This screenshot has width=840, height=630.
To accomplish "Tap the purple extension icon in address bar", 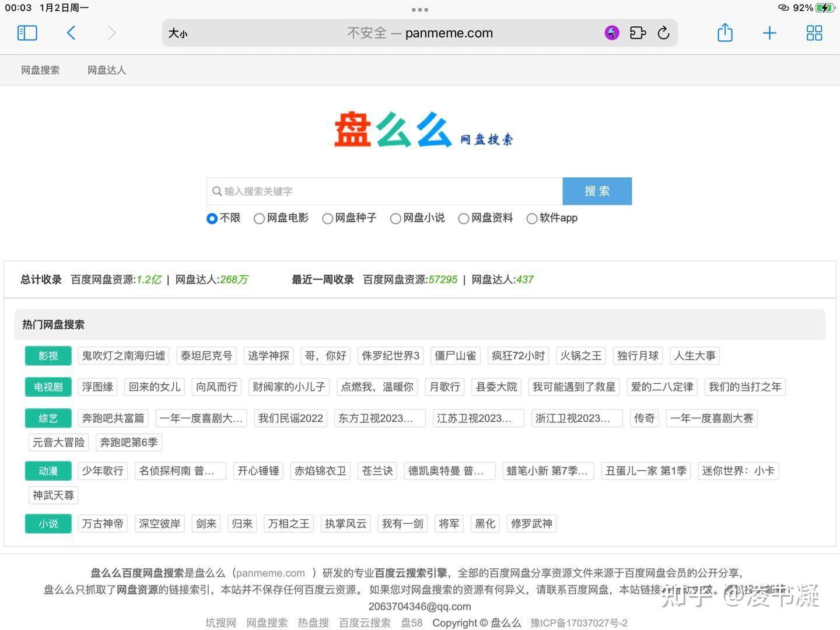I will click(x=611, y=33).
